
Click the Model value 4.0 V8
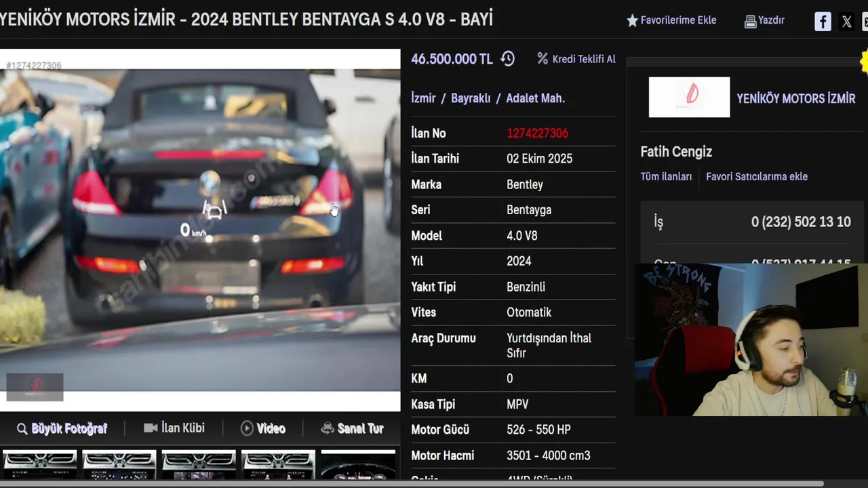coord(521,236)
